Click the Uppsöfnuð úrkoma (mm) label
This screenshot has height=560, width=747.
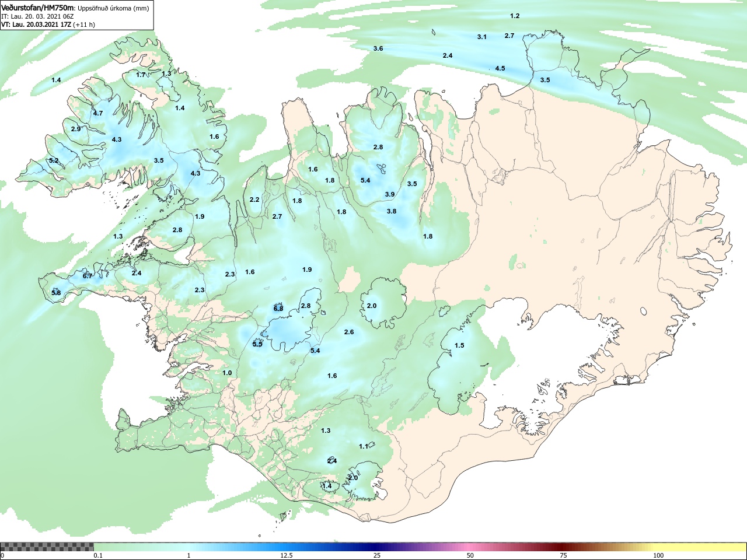coord(113,8)
